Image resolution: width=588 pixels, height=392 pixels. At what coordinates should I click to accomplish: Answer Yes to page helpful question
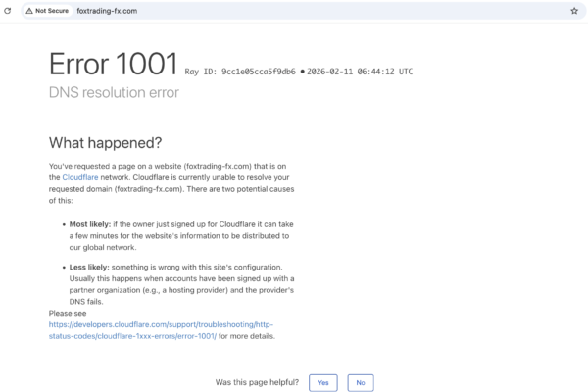323,382
